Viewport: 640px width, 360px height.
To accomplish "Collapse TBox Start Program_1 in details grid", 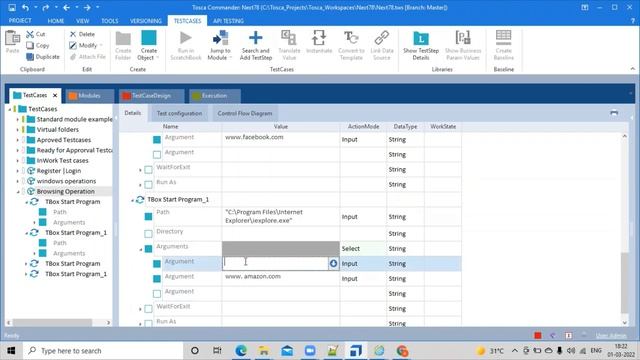I will (x=132, y=200).
